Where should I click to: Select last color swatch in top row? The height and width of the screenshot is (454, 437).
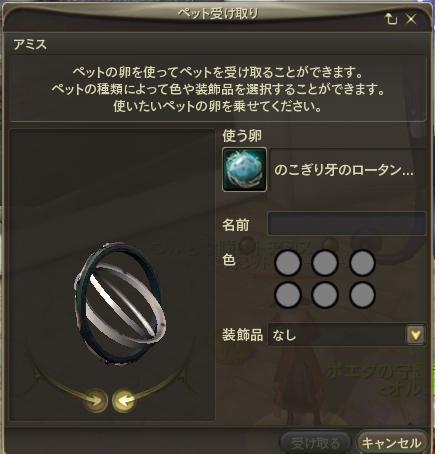pyautogui.click(x=362, y=263)
